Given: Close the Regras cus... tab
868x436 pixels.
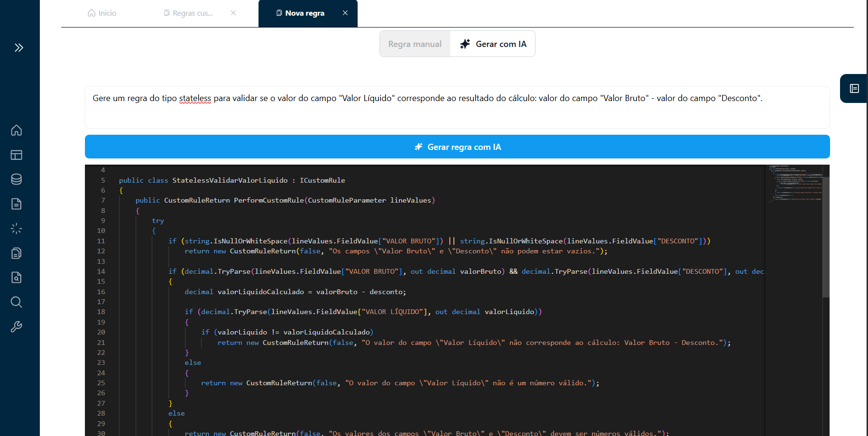Looking at the screenshot, I should click(233, 13).
